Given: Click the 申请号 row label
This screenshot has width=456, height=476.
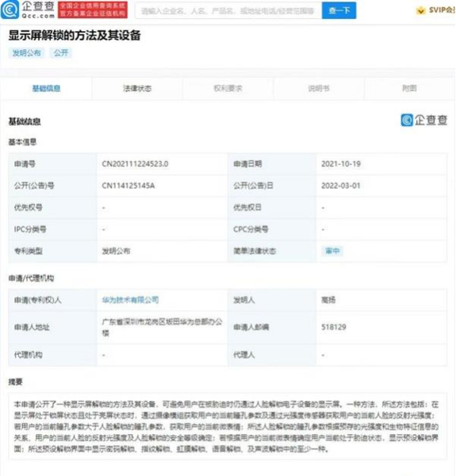Looking at the screenshot, I should [25, 164].
